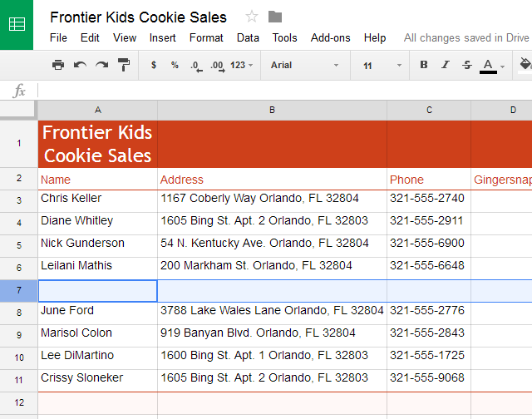The width and height of the screenshot is (532, 419).
Task: Open the Insert menu
Action: point(163,37)
